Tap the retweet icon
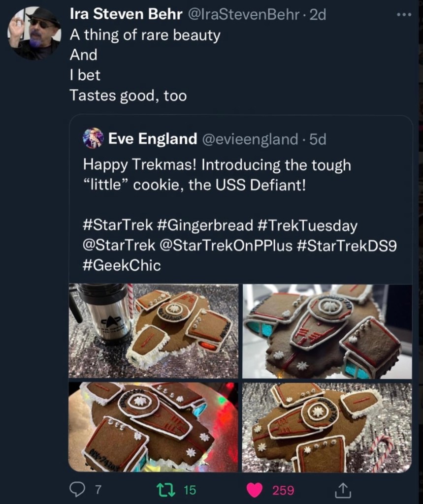Screen dimensions: 423x504 pos(162,489)
